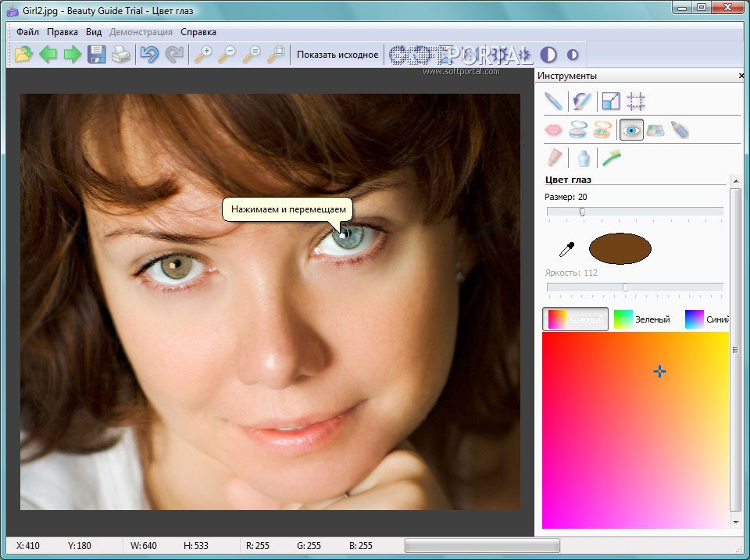This screenshot has height=560, width=750.
Task: Click the W: 640 status value
Action: click(143, 546)
